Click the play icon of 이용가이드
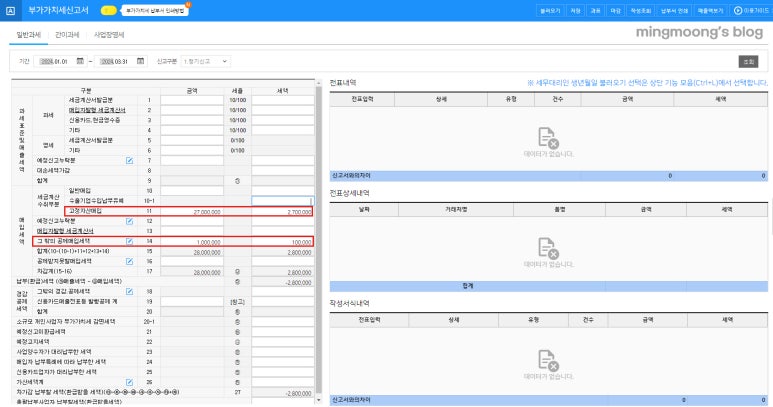Screen dimensions: 773x407 [x=738, y=10]
